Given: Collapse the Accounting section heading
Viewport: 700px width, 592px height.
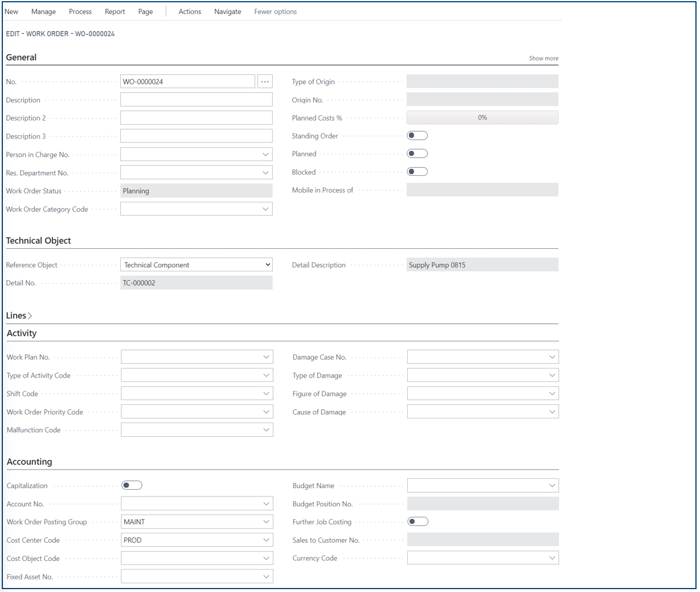Looking at the screenshot, I should (x=29, y=462).
